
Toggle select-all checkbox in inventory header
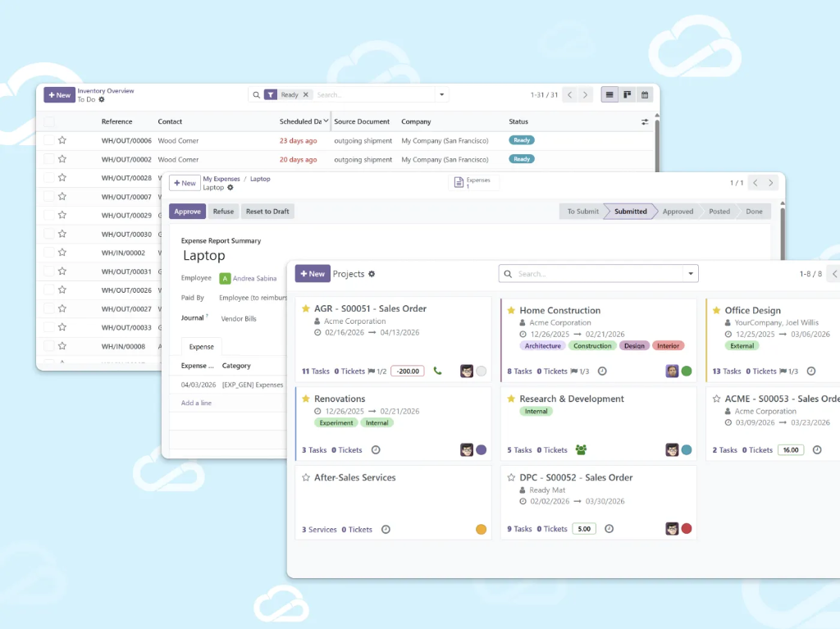coord(49,121)
